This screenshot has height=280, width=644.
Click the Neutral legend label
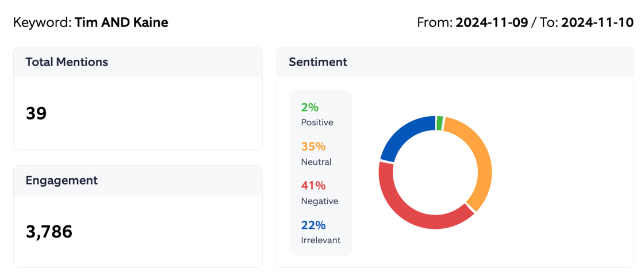[316, 162]
